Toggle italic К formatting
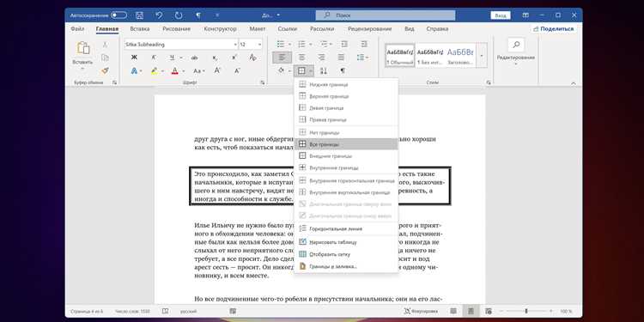The height and width of the screenshot is (322, 644). click(x=154, y=58)
